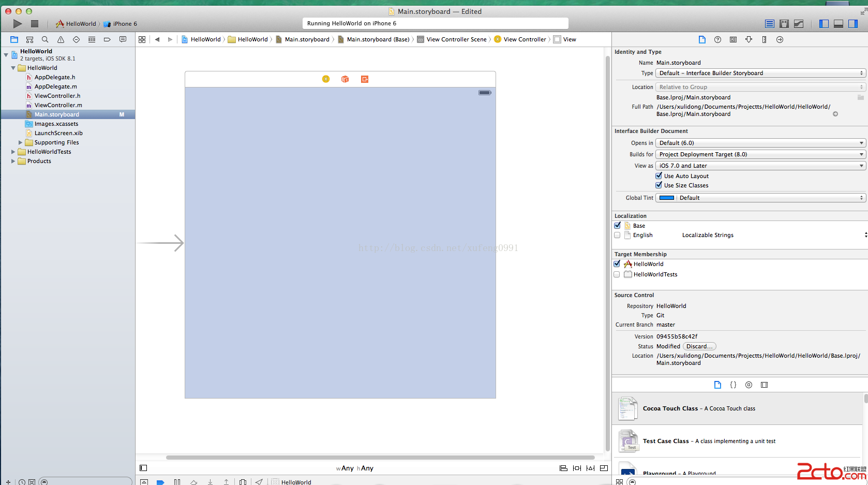The height and width of the screenshot is (485, 868).
Task: Expand the Supporting Files folder
Action: [x=20, y=142]
